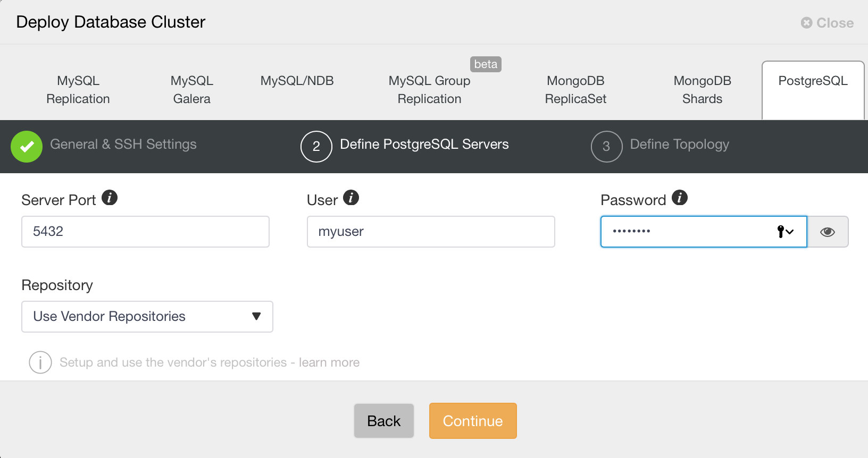Viewport: 868px width, 458px height.
Task: Click the Password info icon
Action: pyautogui.click(x=680, y=198)
